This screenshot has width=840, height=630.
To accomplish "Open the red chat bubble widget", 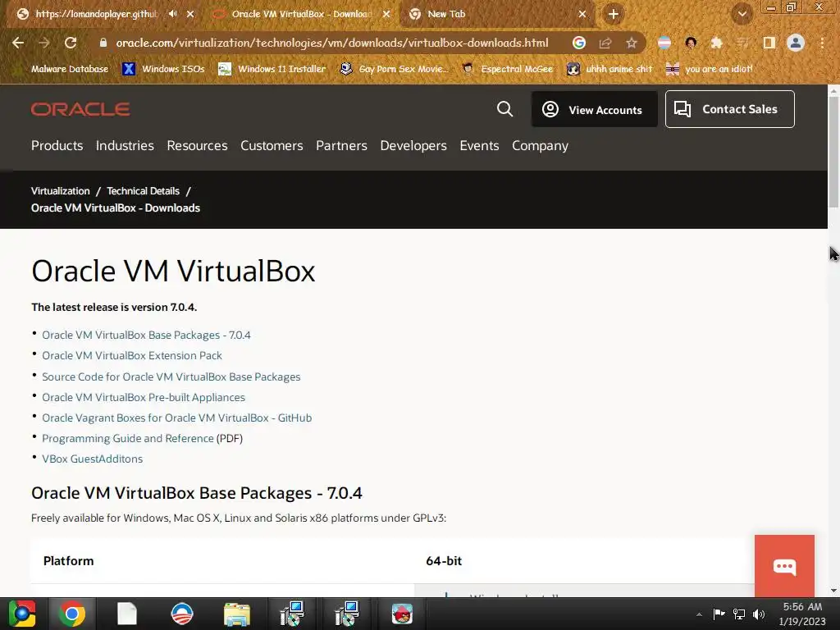I will click(784, 566).
